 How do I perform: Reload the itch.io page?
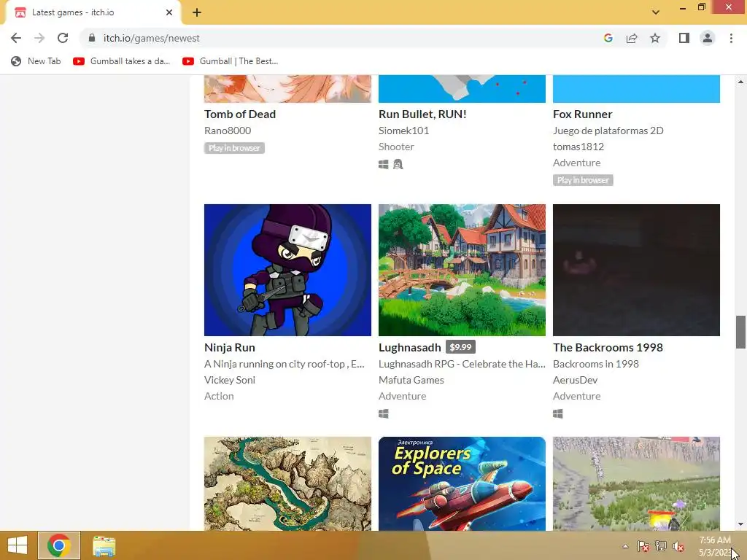pos(63,38)
